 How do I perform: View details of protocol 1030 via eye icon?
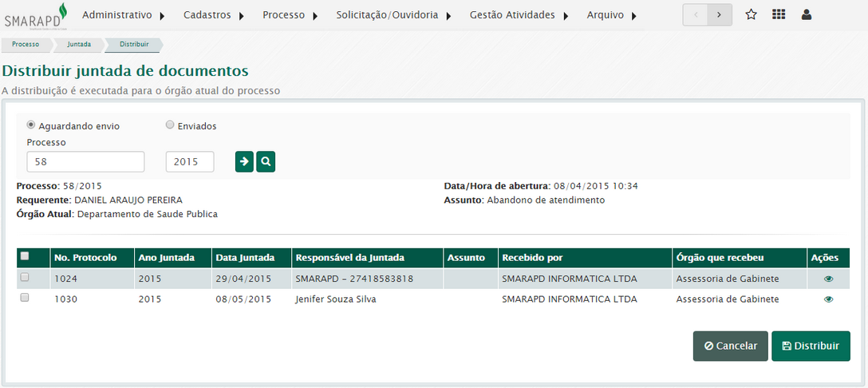click(x=828, y=299)
